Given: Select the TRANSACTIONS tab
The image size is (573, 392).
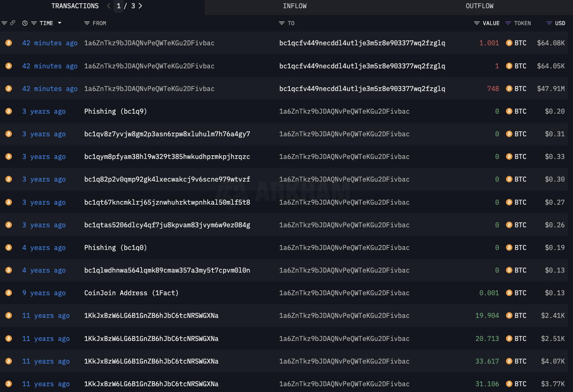Looking at the screenshot, I should (x=75, y=6).
